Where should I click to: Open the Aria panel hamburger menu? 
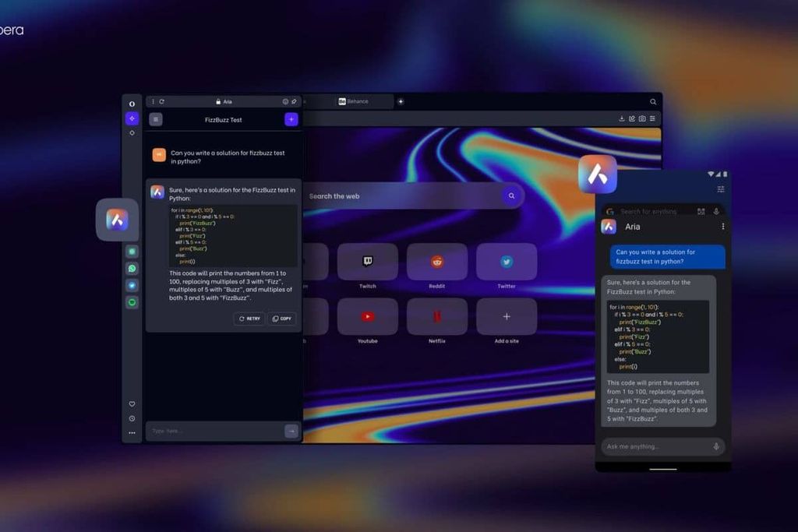pos(156,119)
